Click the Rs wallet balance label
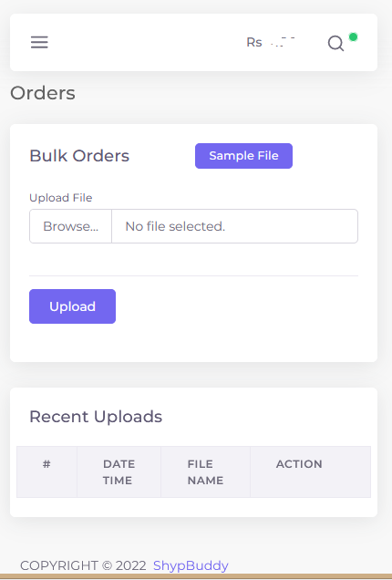392x580 pixels. pyautogui.click(x=254, y=42)
